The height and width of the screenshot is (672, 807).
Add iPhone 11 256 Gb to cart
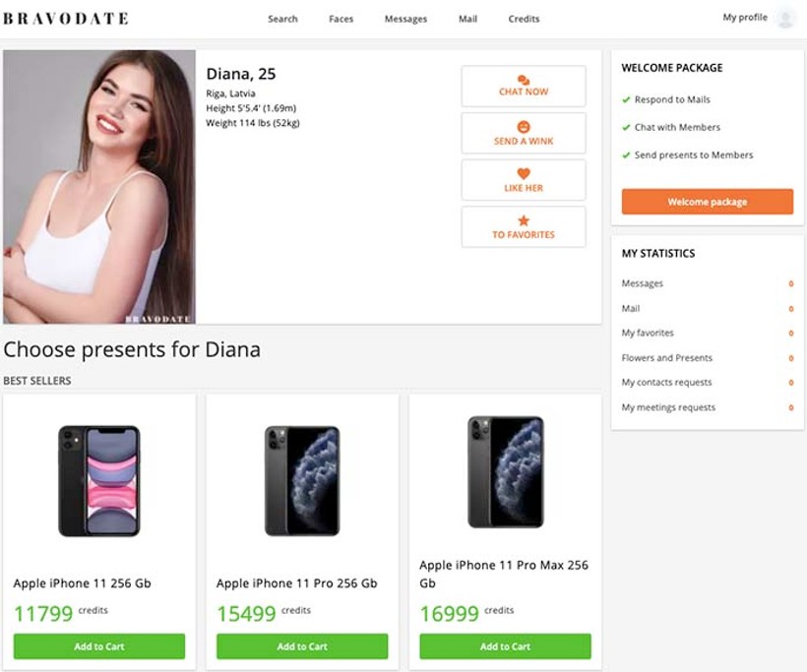tap(99, 646)
